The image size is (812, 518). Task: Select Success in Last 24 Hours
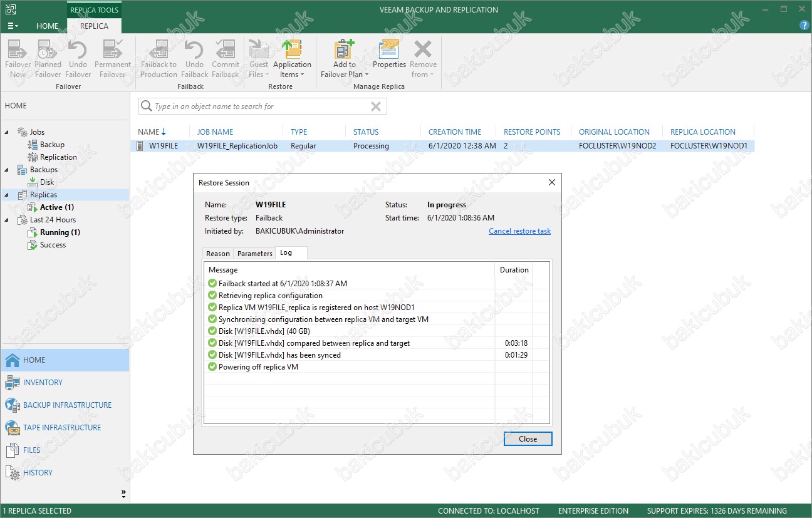[x=53, y=245]
